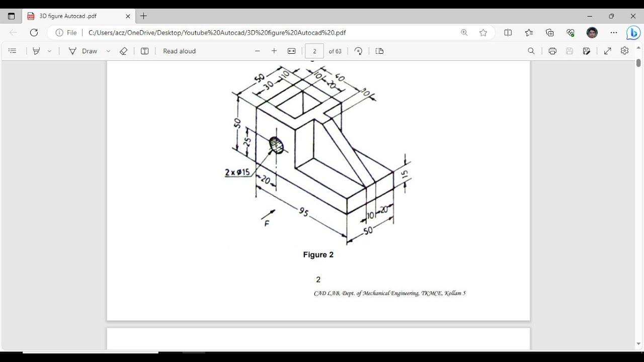The height and width of the screenshot is (362, 644).
Task: Add this page to favorites
Action: [x=483, y=33]
